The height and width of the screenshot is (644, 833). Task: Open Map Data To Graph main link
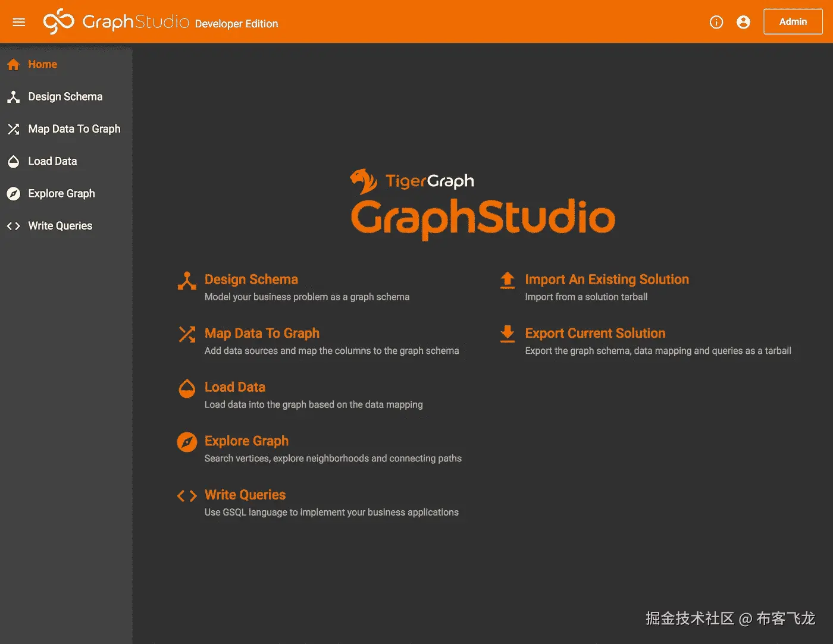pyautogui.click(x=262, y=333)
